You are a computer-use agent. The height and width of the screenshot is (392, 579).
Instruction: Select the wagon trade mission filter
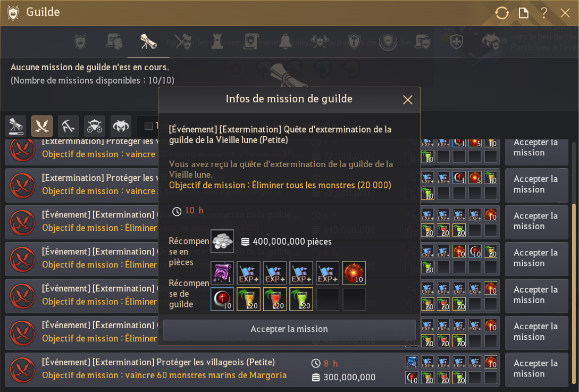pos(95,126)
